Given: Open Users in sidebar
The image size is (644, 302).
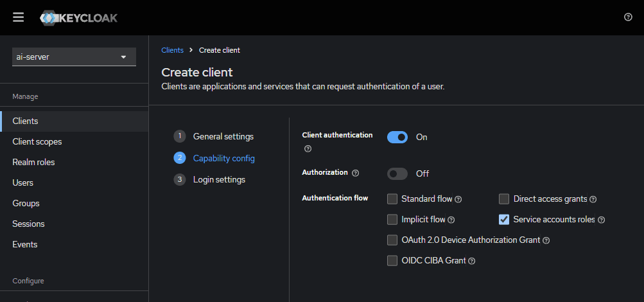Looking at the screenshot, I should click(x=74, y=183).
